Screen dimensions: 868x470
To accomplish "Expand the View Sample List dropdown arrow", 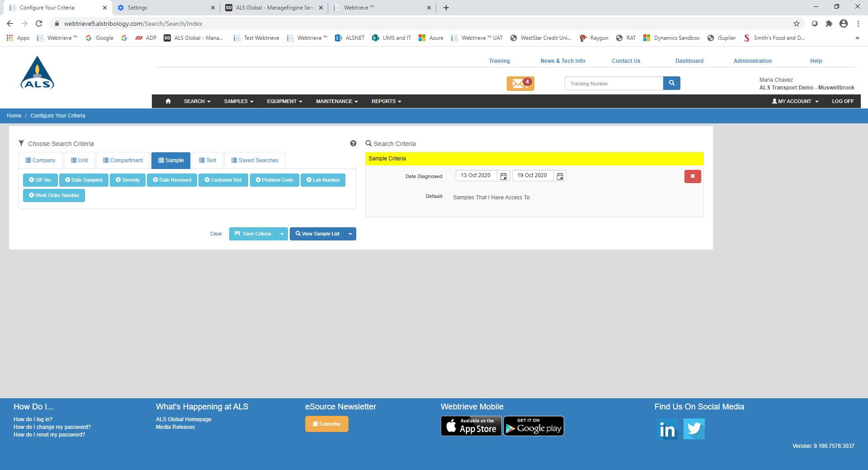I will pos(350,234).
